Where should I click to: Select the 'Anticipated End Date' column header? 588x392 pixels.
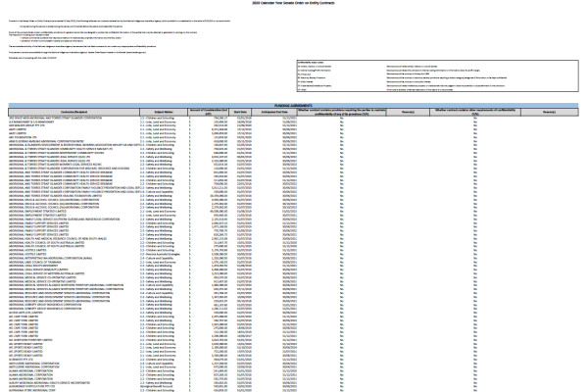(x=274, y=112)
